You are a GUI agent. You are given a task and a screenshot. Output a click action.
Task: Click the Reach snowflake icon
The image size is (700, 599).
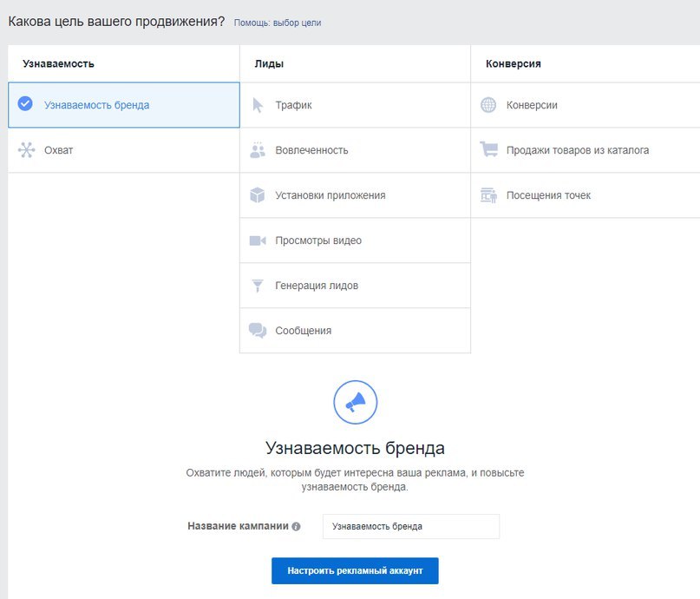pyautogui.click(x=25, y=150)
